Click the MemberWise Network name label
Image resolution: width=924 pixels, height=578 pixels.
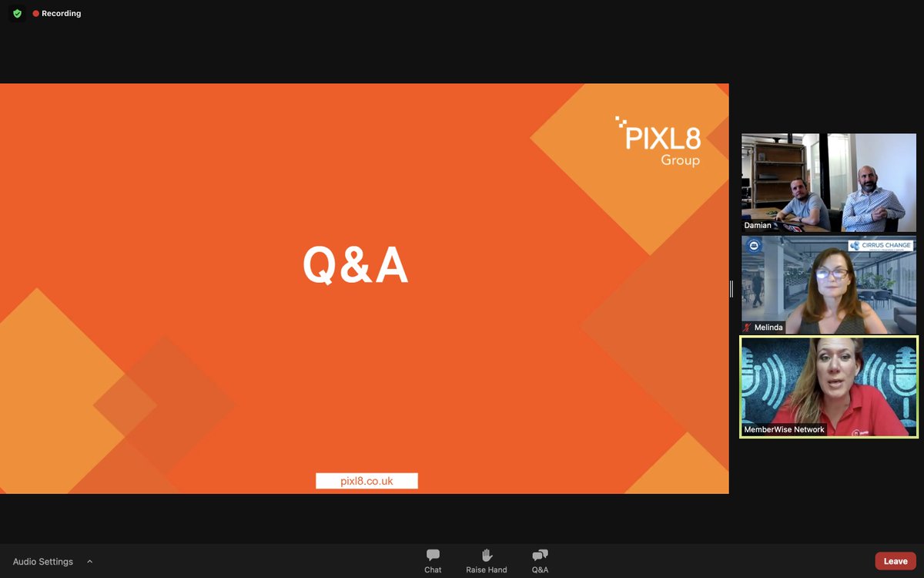tap(784, 429)
